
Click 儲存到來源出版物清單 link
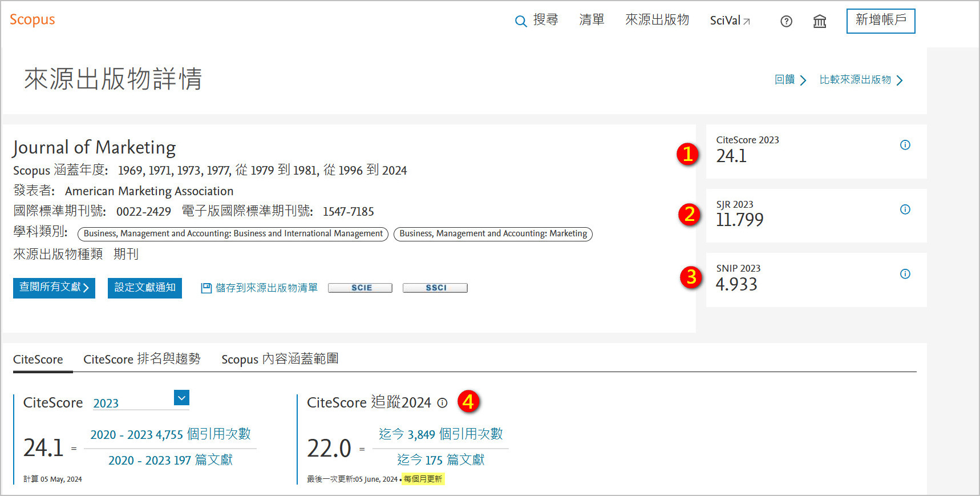[x=266, y=288]
